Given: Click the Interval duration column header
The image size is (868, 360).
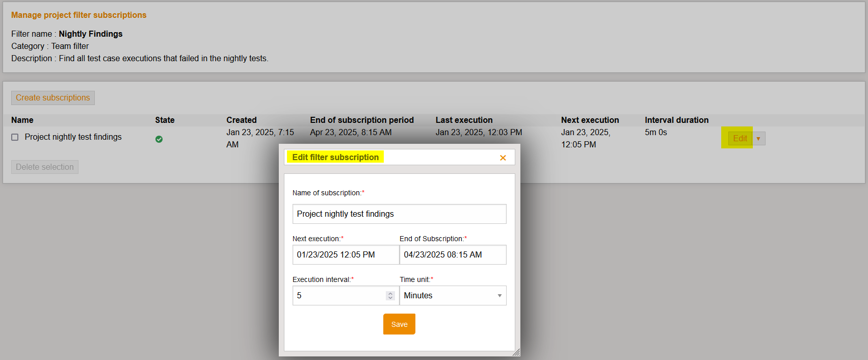Looking at the screenshot, I should pos(676,120).
